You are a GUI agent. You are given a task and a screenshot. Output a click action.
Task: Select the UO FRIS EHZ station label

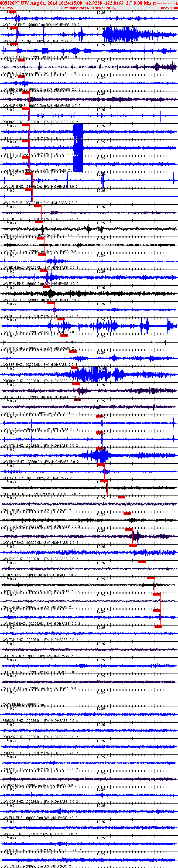pyautogui.click(x=40, y=138)
